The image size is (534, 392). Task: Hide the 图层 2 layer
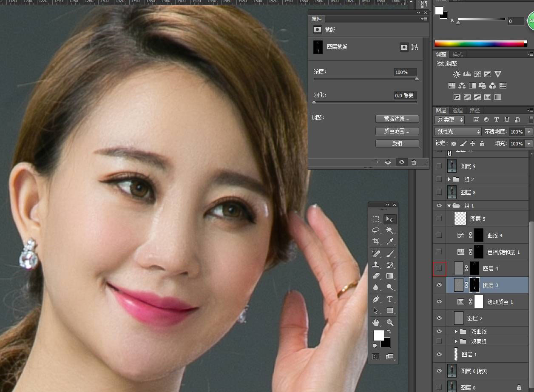(x=439, y=318)
